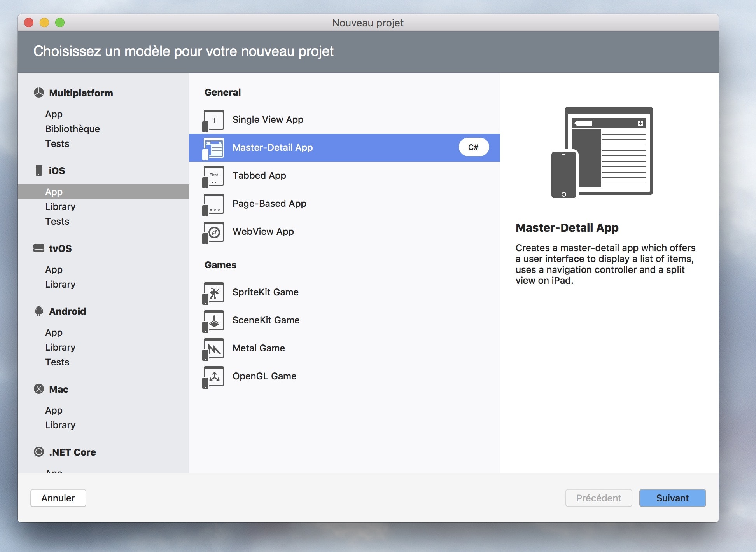Image resolution: width=756 pixels, height=552 pixels.
Task: Select Tests under Multiplatform
Action: [57, 143]
